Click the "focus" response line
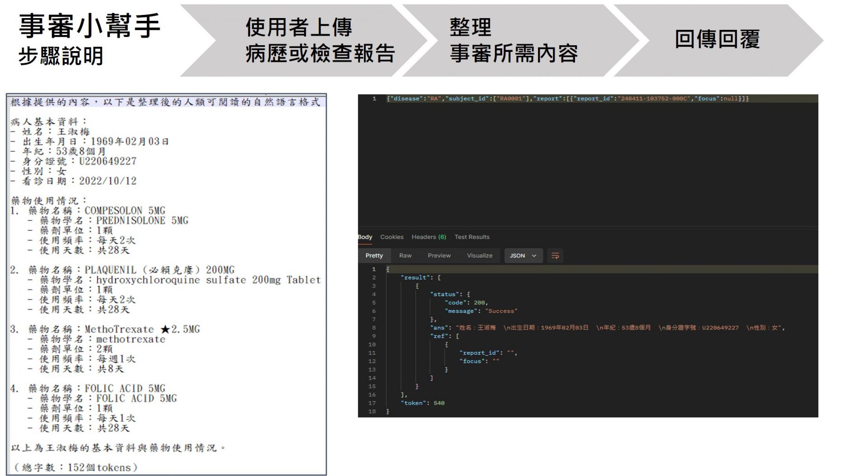The height and width of the screenshot is (476, 868). pos(479,361)
